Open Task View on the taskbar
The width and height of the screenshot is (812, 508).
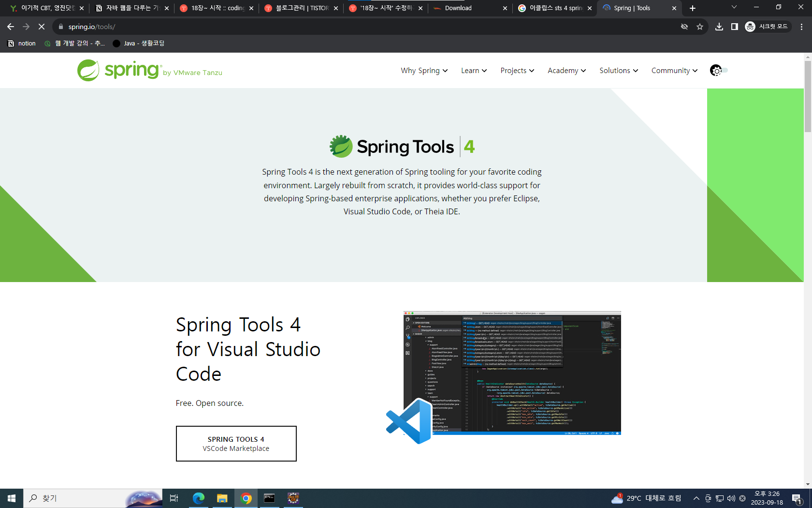pos(174,498)
